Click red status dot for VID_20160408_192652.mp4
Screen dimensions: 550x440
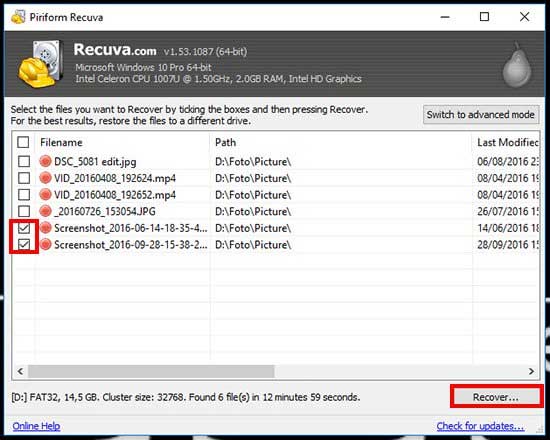[x=45, y=194]
